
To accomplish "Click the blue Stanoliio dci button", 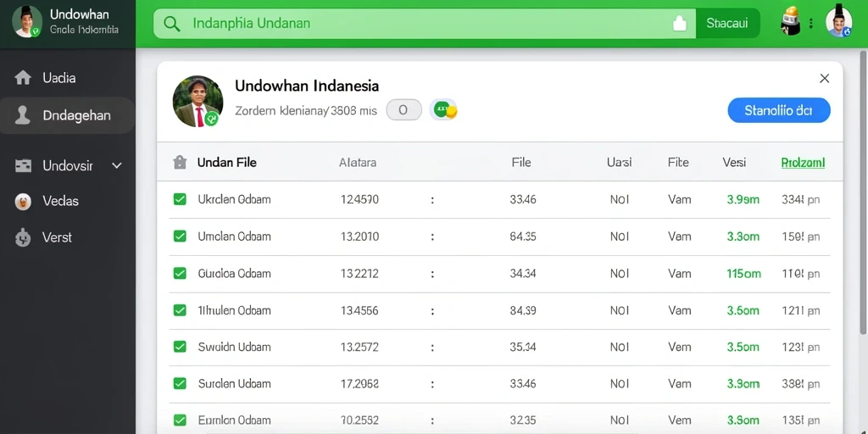I will coord(778,110).
